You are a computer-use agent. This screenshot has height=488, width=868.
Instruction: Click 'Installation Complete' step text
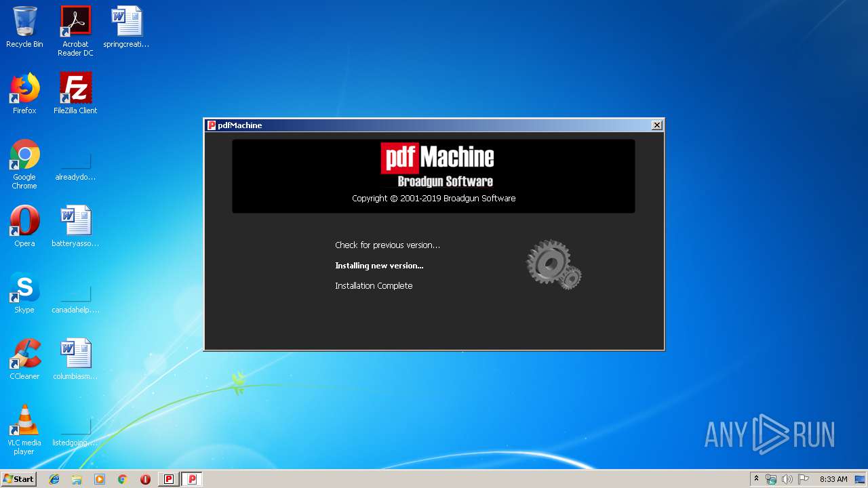(x=374, y=285)
